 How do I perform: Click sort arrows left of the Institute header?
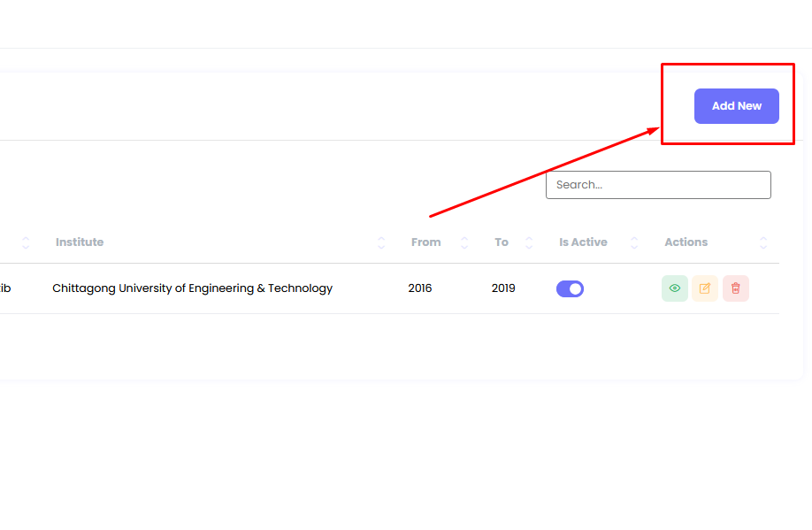pyautogui.click(x=26, y=242)
